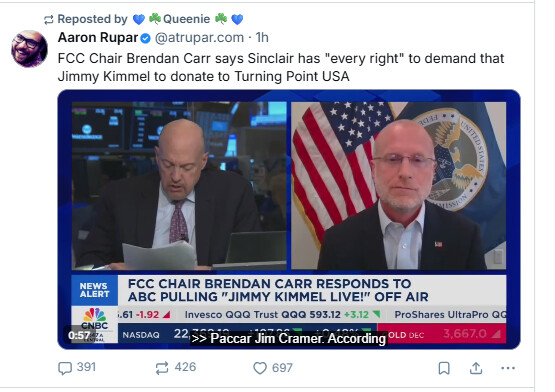Click the 697 like count

pyautogui.click(x=282, y=368)
